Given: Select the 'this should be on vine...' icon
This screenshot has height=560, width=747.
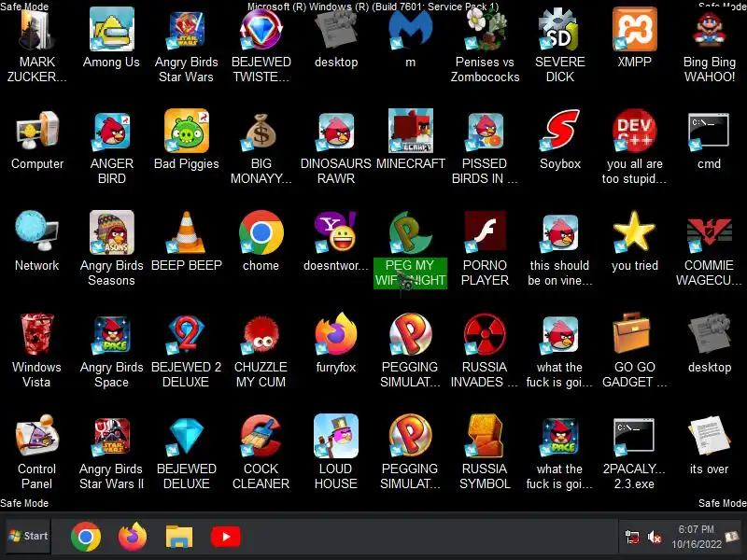Looking at the screenshot, I should 559,232.
